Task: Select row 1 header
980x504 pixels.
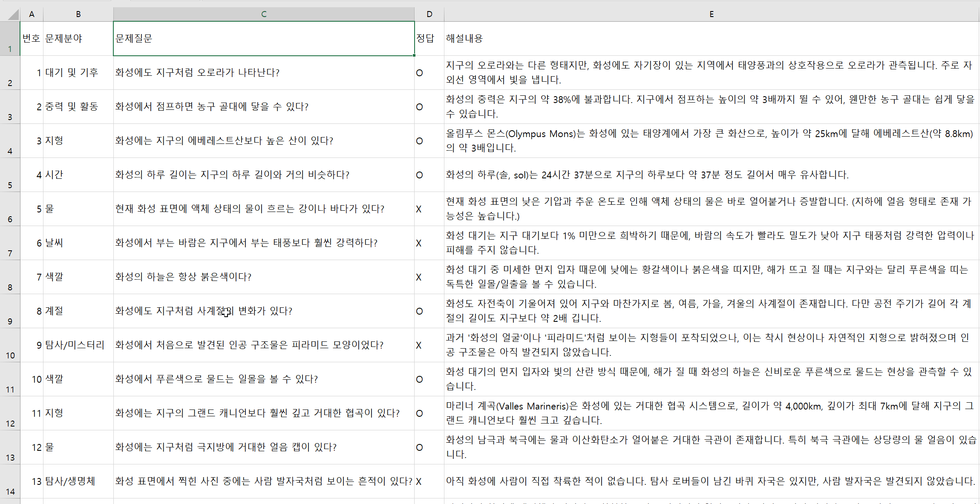Action: click(10, 38)
